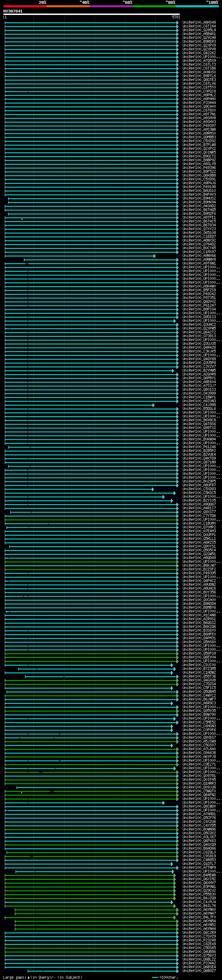Select label UniRef100_A6YN54
The image size is (222, 980).
pos(199,921)
